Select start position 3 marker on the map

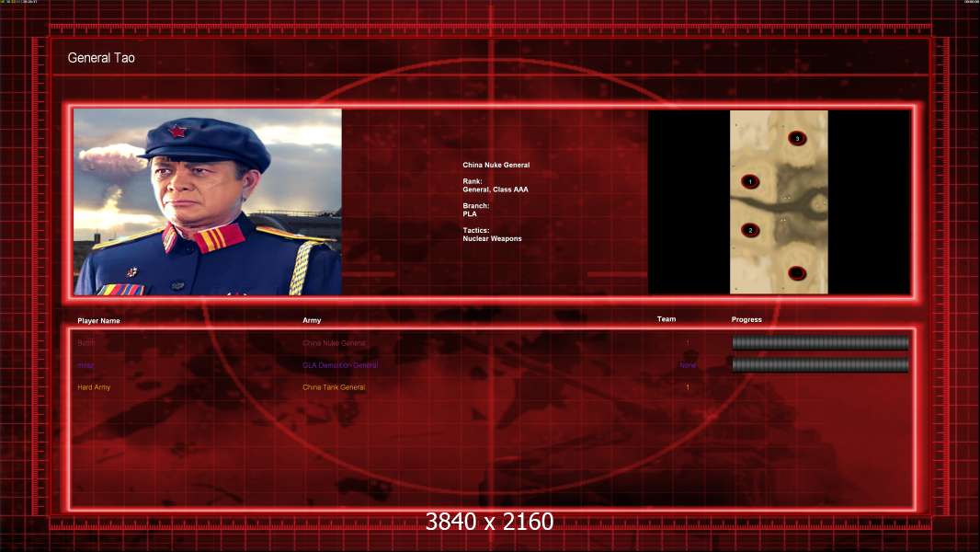pos(797,138)
